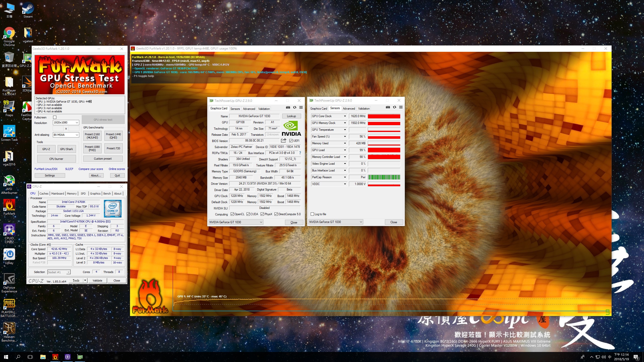The height and width of the screenshot is (362, 644).
Task: Launch MSI Afterburner desktop icon
Action: point(9,185)
